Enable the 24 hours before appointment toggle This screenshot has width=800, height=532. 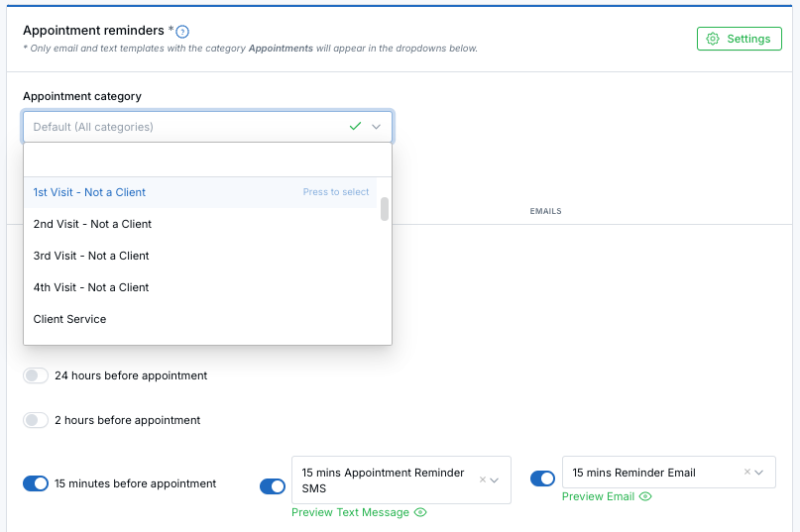(x=36, y=376)
